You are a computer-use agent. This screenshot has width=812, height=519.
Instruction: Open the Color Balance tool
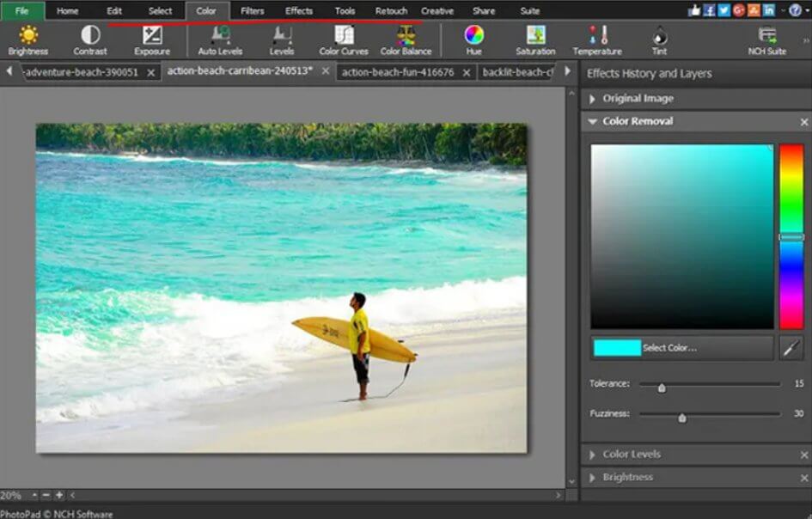[406, 40]
